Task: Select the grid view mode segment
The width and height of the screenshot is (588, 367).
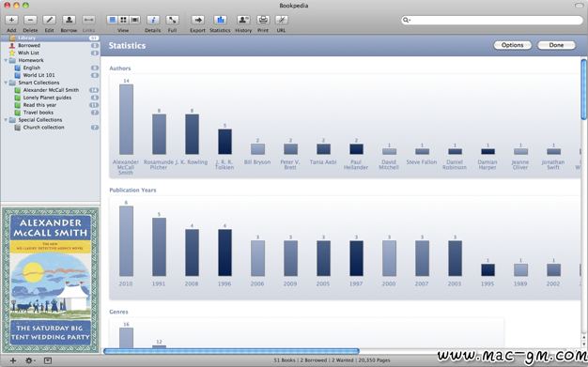Action: 123,20
